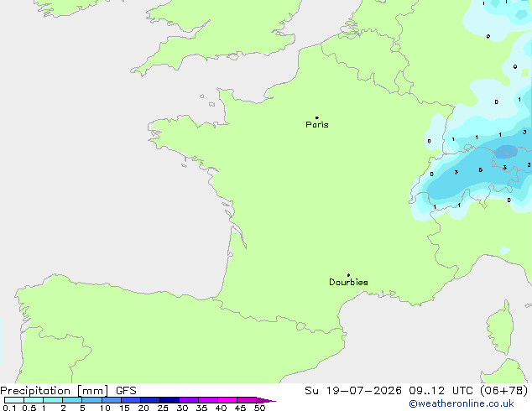Click the legend value '10'
This screenshot has width=532, height=411.
click(105, 408)
